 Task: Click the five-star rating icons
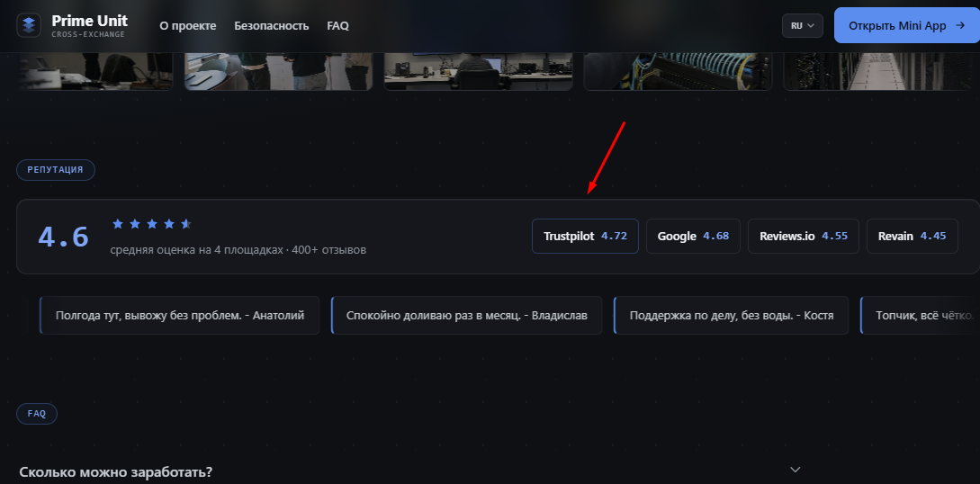pos(151,224)
